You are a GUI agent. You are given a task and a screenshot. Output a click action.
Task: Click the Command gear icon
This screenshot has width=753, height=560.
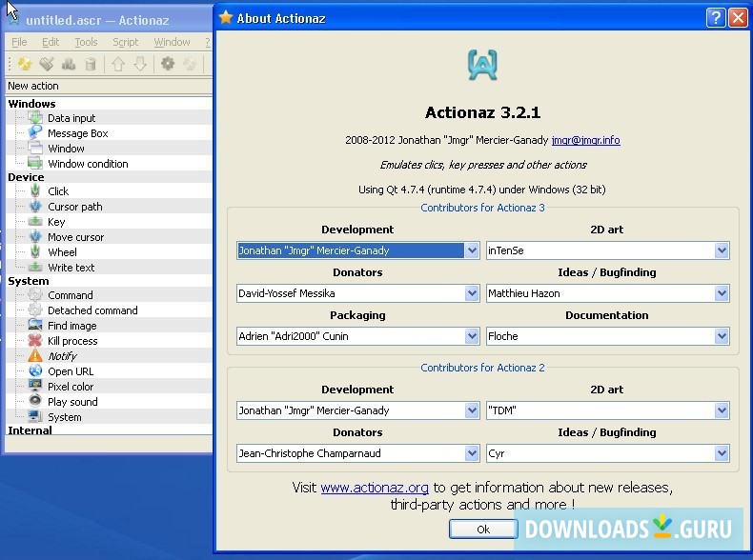pyautogui.click(x=35, y=294)
